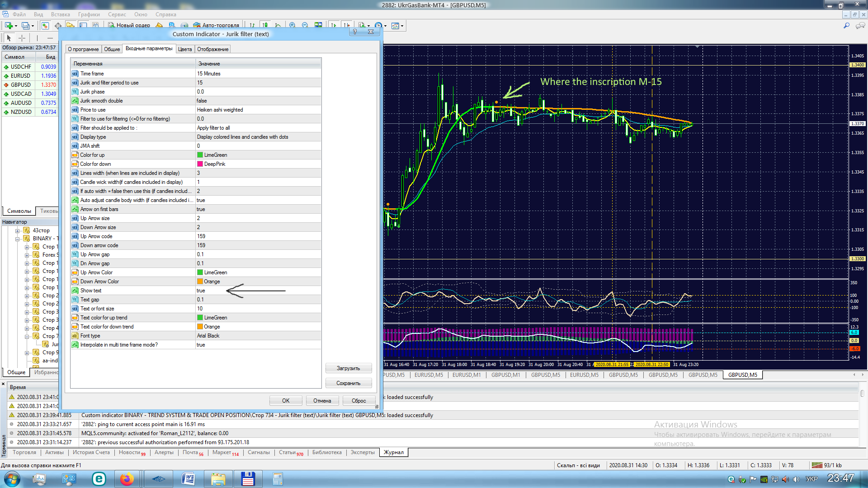Click the dialog help question mark button
The height and width of the screenshot is (488, 868).
355,32
